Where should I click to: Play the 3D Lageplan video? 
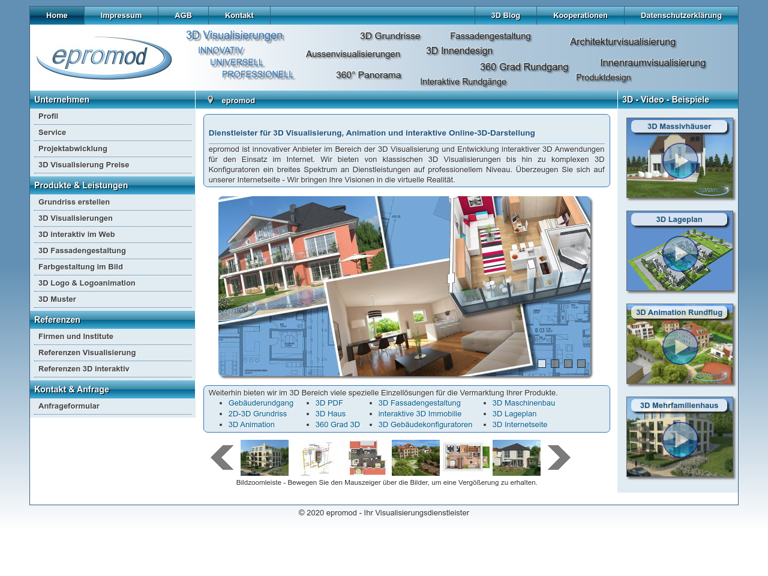680,254
